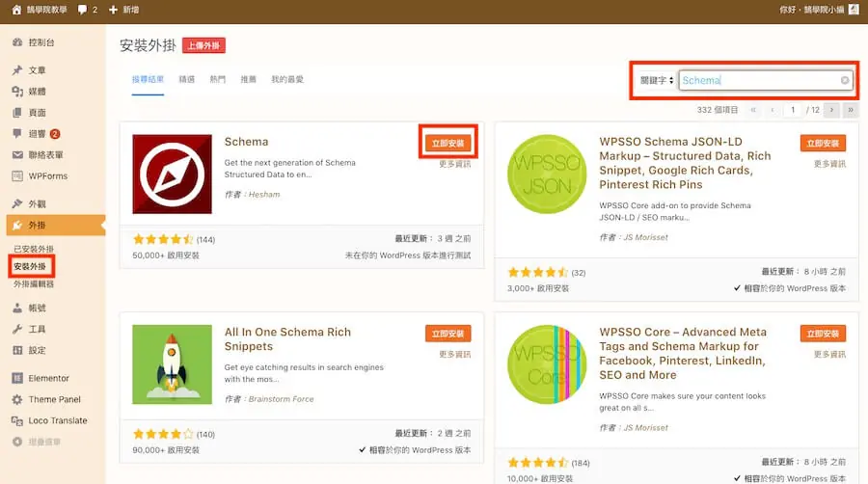868x484 pixels.
Task: Click the 迴響 pending count badge 2
Action: click(x=55, y=134)
